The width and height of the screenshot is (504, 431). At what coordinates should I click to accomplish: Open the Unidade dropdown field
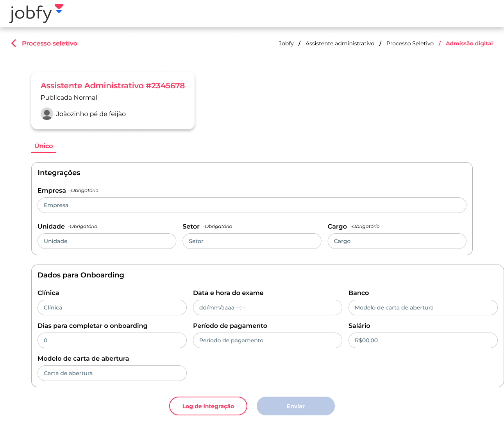(107, 241)
